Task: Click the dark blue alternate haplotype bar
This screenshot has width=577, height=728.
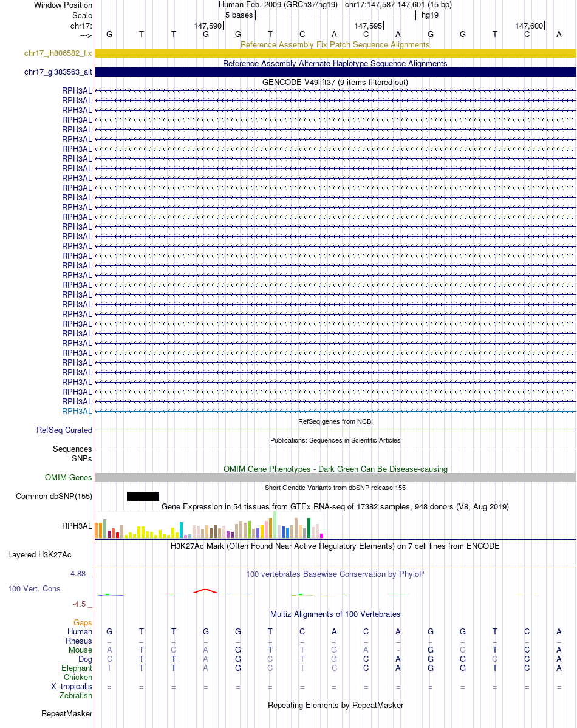Action: click(335, 72)
